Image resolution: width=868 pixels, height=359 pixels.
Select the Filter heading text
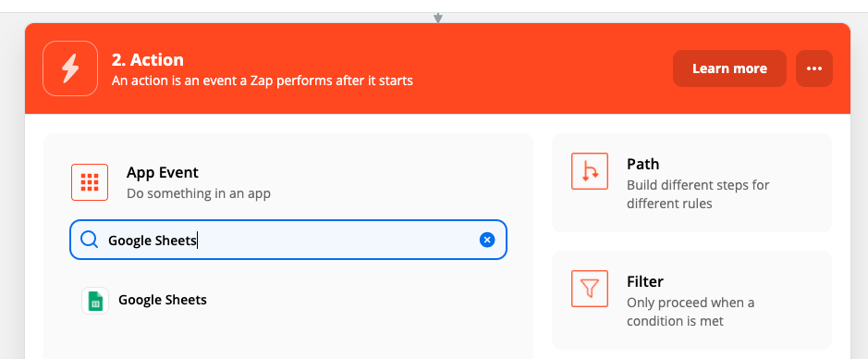(645, 281)
